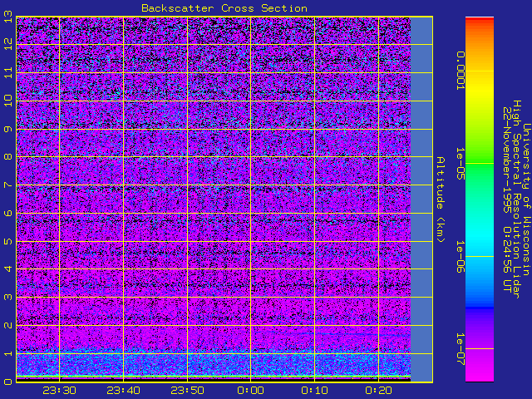Click the 0:20 time axis label
532x399 pixels.
click(379, 391)
